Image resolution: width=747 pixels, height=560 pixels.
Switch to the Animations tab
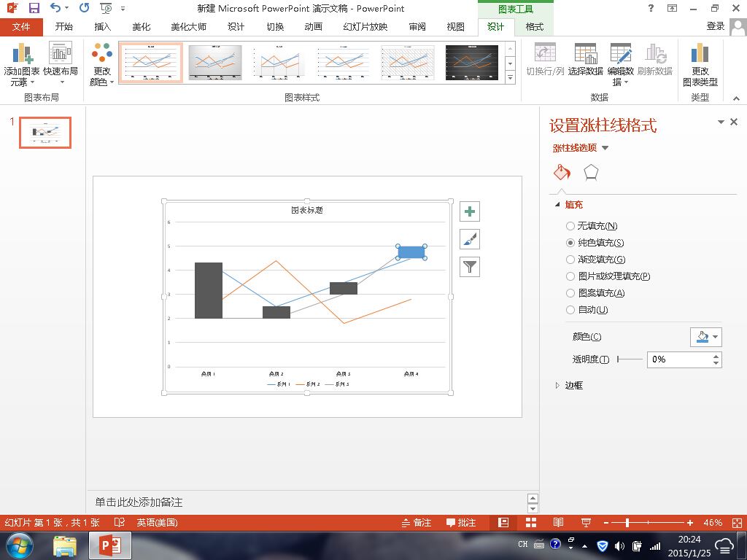tap(313, 27)
